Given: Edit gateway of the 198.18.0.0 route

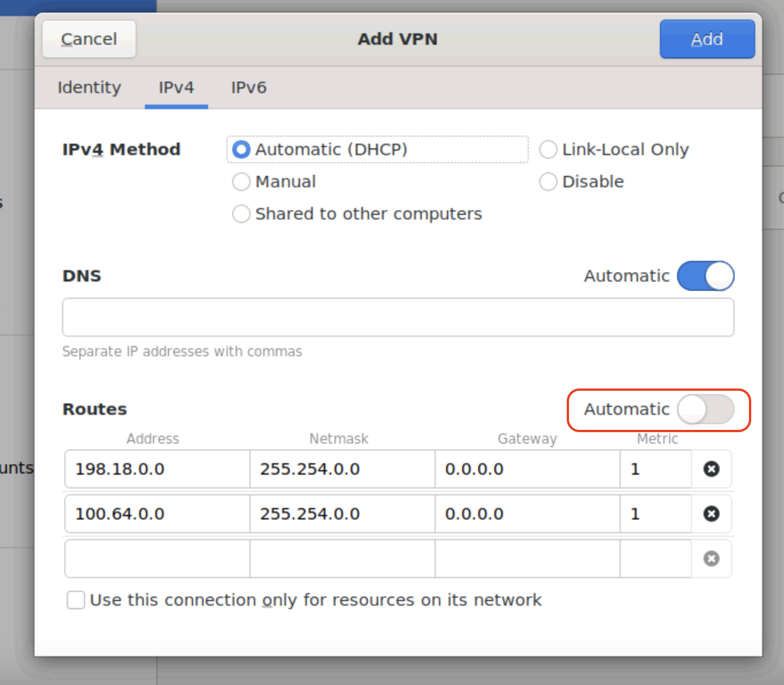Looking at the screenshot, I should click(528, 469).
